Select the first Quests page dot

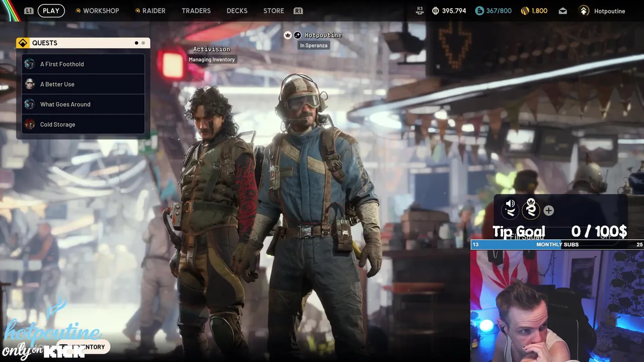click(136, 43)
